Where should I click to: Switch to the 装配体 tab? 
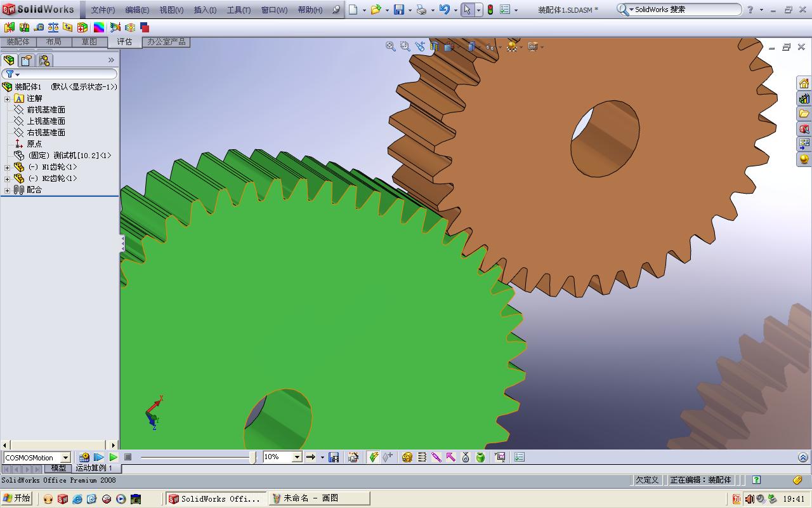tap(18, 42)
